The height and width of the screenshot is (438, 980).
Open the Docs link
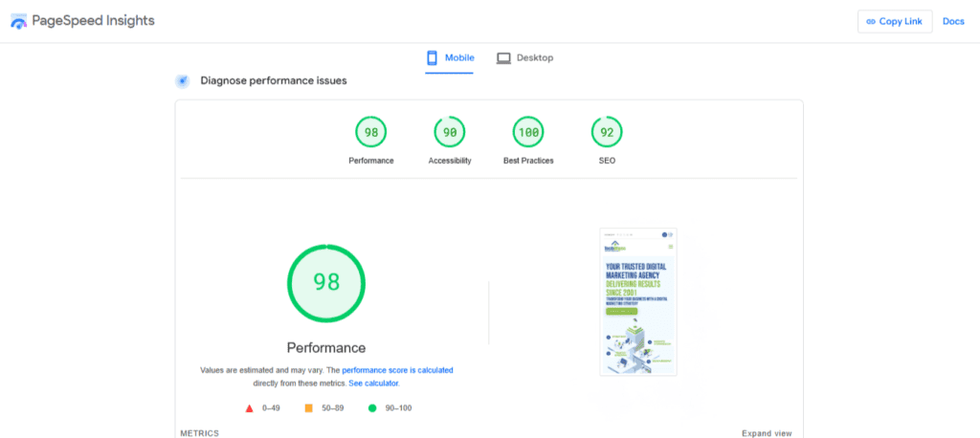click(953, 22)
